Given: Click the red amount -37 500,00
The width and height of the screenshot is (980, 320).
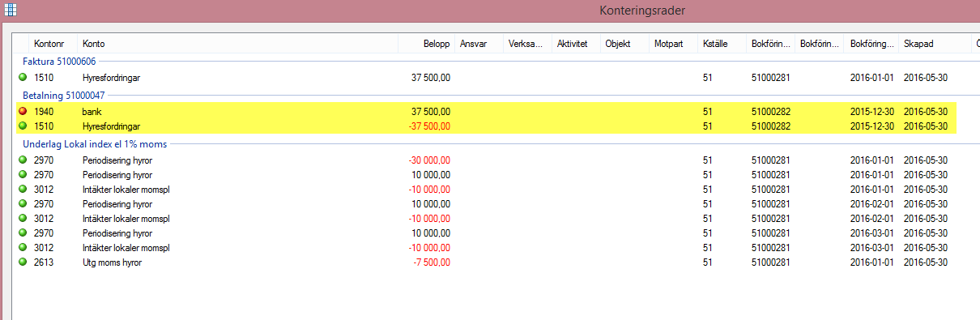Looking at the screenshot, I should [x=430, y=126].
